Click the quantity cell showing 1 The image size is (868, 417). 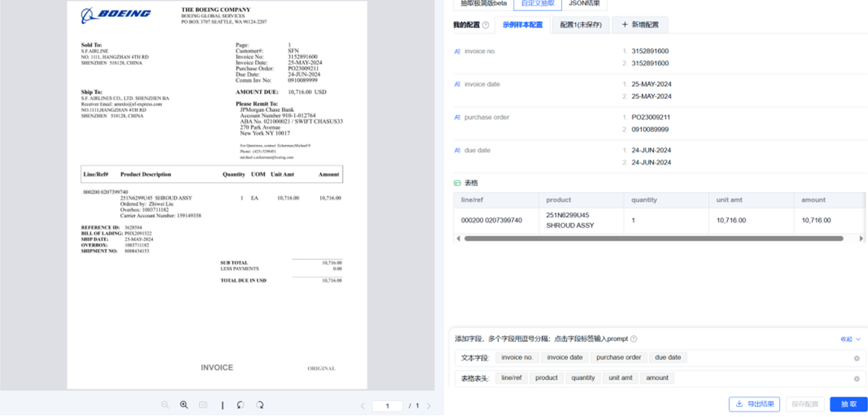pos(666,221)
